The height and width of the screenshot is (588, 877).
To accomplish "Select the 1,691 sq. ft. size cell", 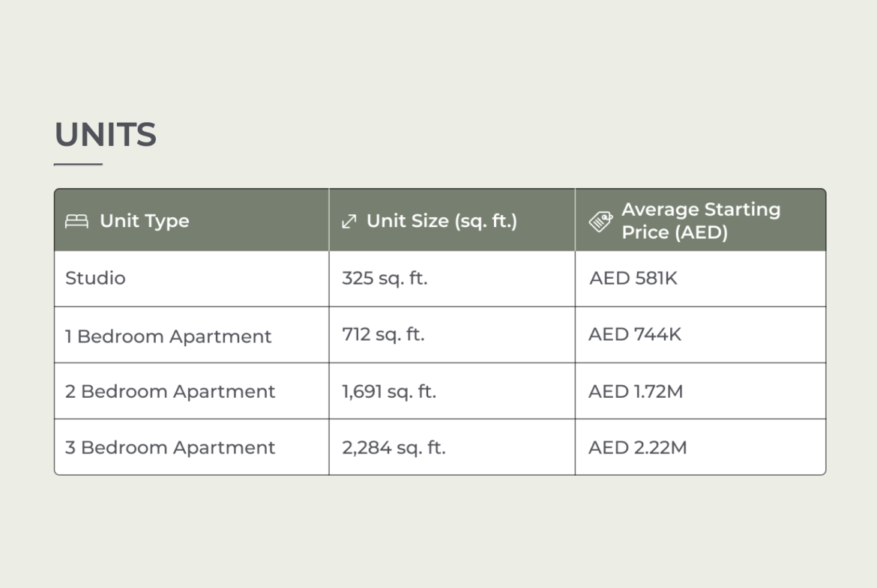I will pyautogui.click(x=388, y=392).
